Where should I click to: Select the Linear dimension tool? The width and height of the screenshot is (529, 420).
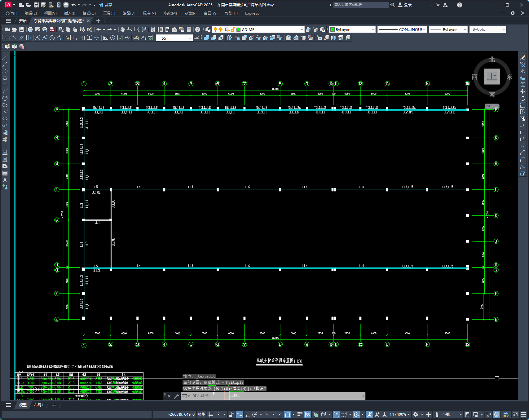7,38
